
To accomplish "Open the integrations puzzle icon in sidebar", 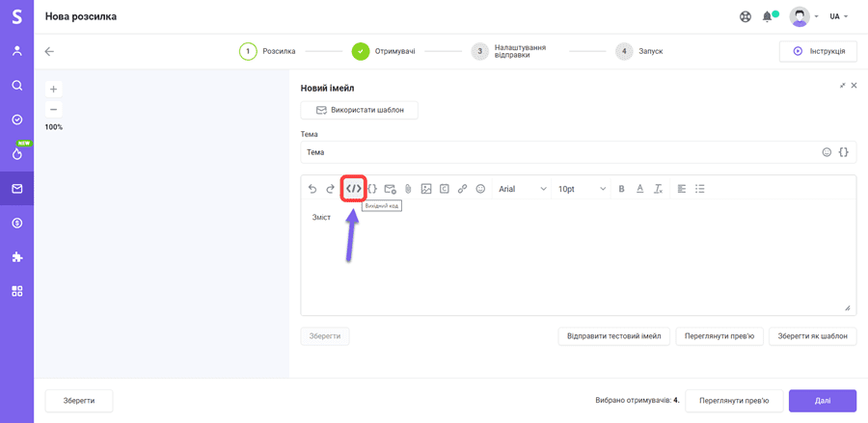I will click(16, 257).
